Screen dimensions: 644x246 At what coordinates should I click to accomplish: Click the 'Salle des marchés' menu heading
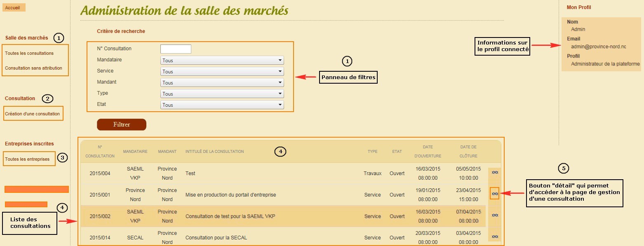(x=27, y=38)
